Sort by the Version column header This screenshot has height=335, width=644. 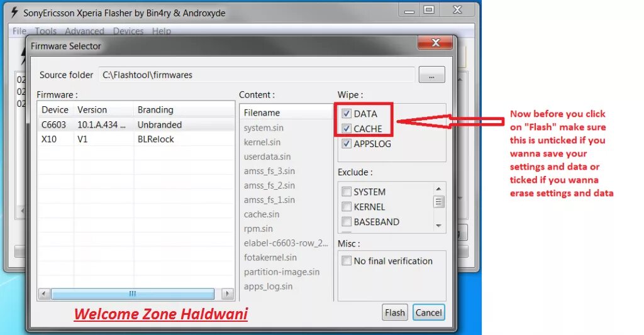(104, 110)
